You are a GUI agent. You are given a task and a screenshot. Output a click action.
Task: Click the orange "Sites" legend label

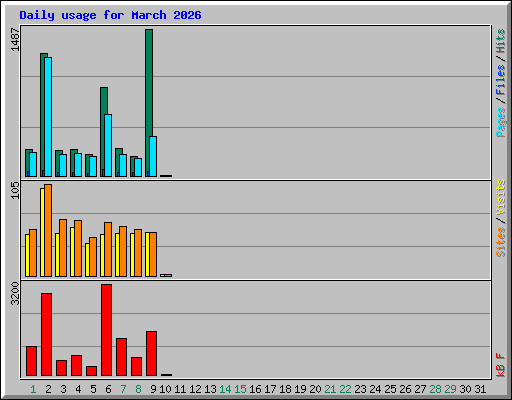pos(501,242)
